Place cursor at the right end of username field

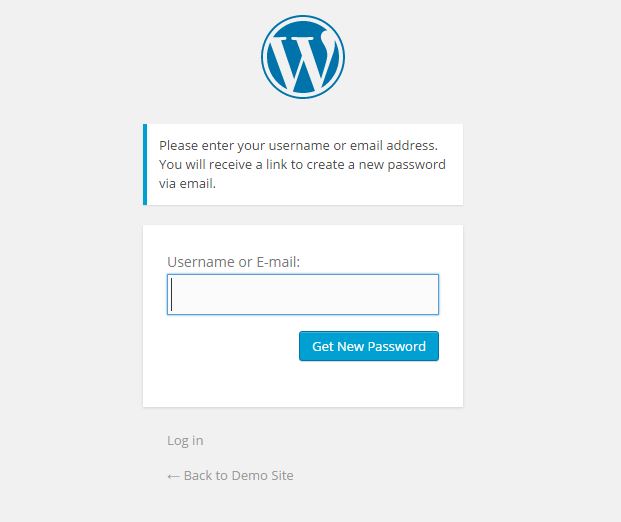click(x=434, y=294)
